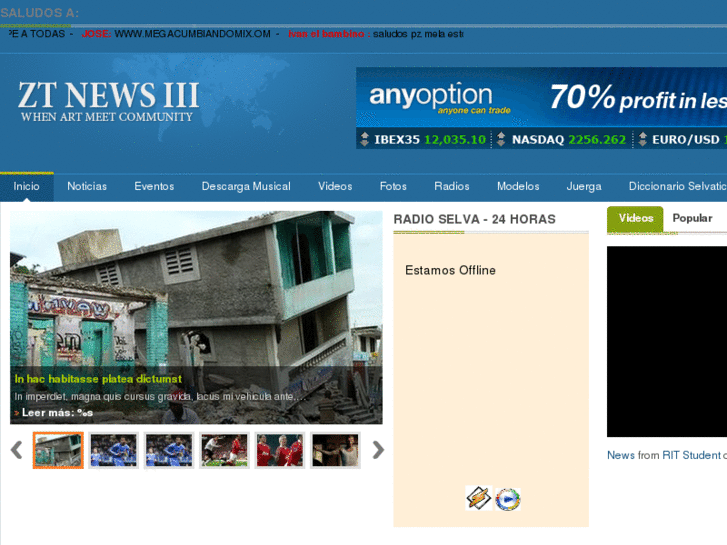Click the Winamp player icon
Image resolution: width=727 pixels, height=545 pixels.
(x=478, y=498)
